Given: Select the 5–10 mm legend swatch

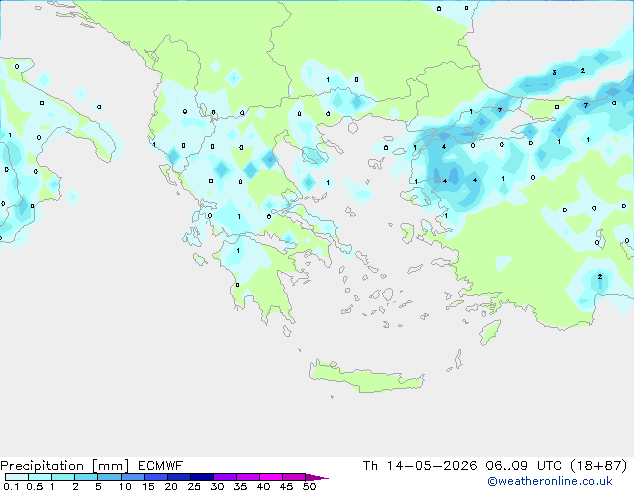Looking at the screenshot, I should pyautogui.click(x=109, y=477).
